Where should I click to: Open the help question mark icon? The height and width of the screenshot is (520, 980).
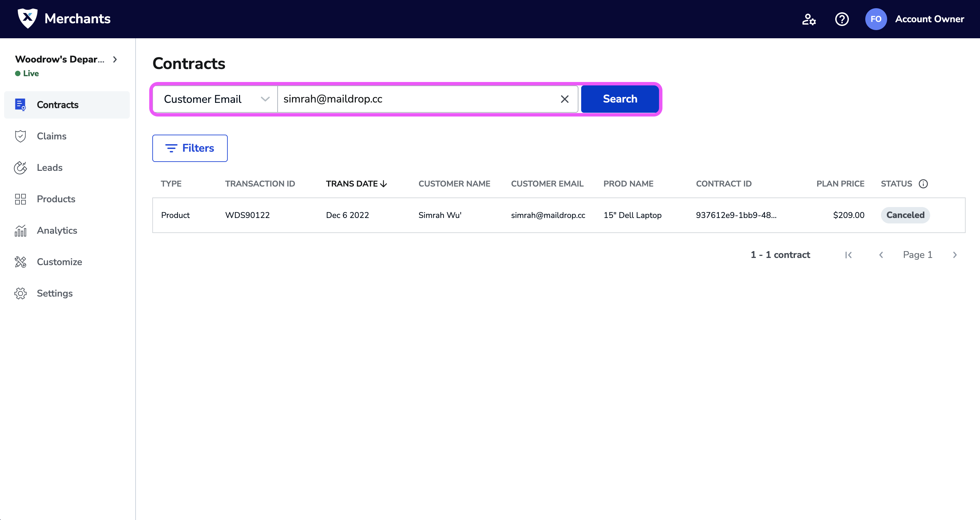[841, 19]
